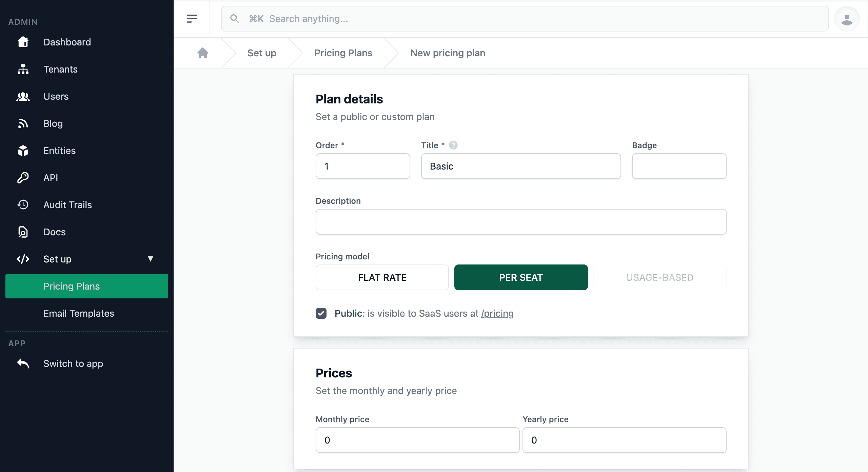868x472 pixels.
Task: Focus the Search anything field
Action: [525, 19]
